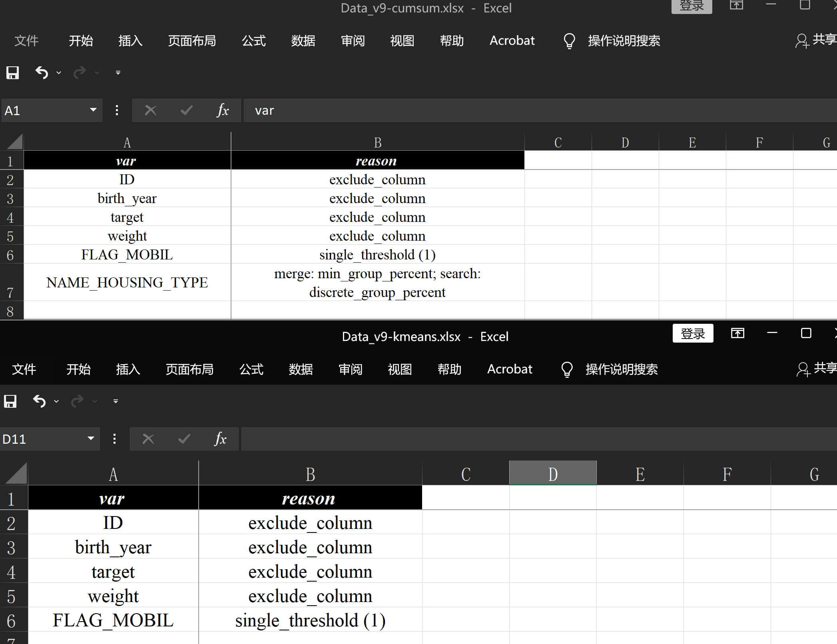This screenshot has width=837, height=644.
Task: Select NAME_HOUSING_TYPE cell in cumsum sheet
Action: (127, 282)
